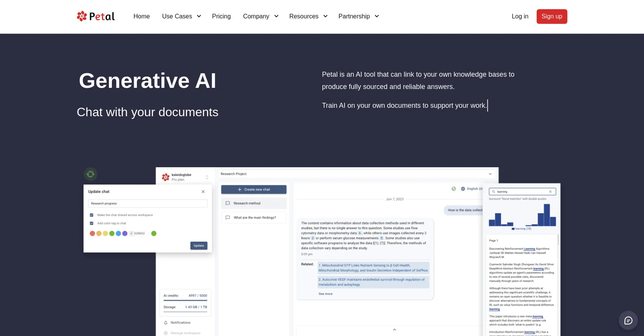Click the globe language icon
The height and width of the screenshot is (336, 644).
point(463,189)
